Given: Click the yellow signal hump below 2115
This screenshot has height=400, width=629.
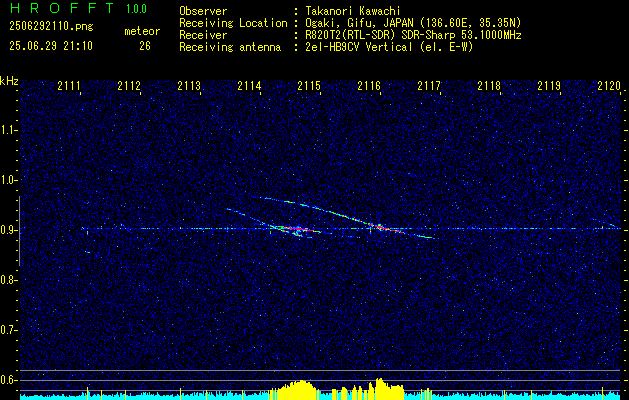Looking at the screenshot, I should (299, 389).
